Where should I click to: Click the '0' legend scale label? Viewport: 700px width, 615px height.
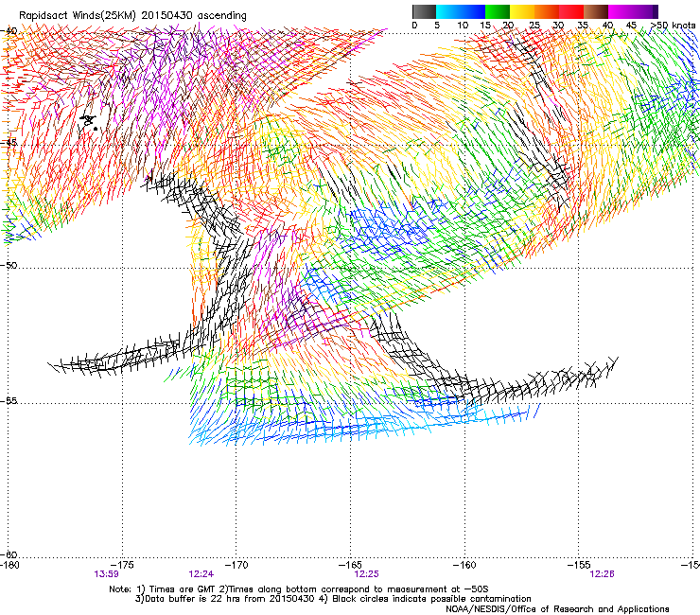[414, 26]
